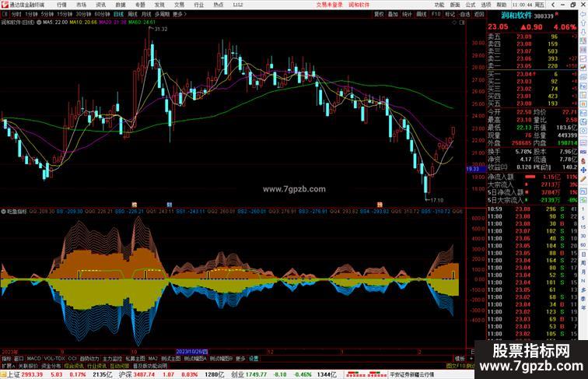Open the 资金分布 tab

(x=51, y=366)
